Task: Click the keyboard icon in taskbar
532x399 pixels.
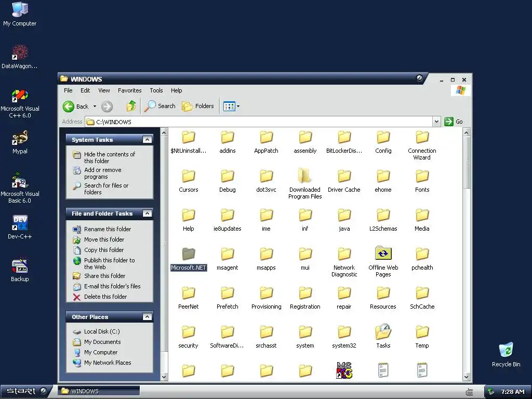Action: coord(470,392)
